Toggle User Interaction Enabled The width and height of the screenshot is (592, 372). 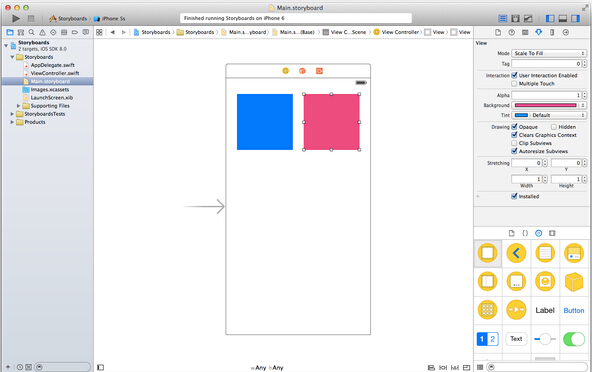[514, 75]
